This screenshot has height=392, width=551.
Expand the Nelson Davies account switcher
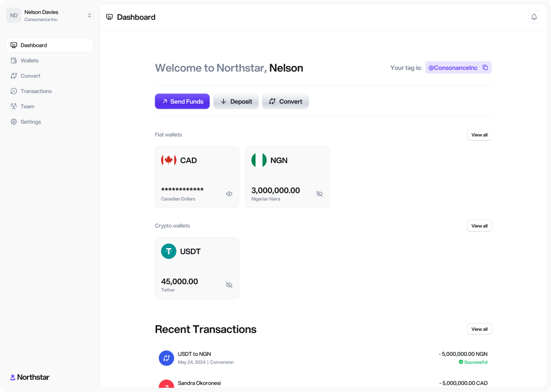[89, 16]
